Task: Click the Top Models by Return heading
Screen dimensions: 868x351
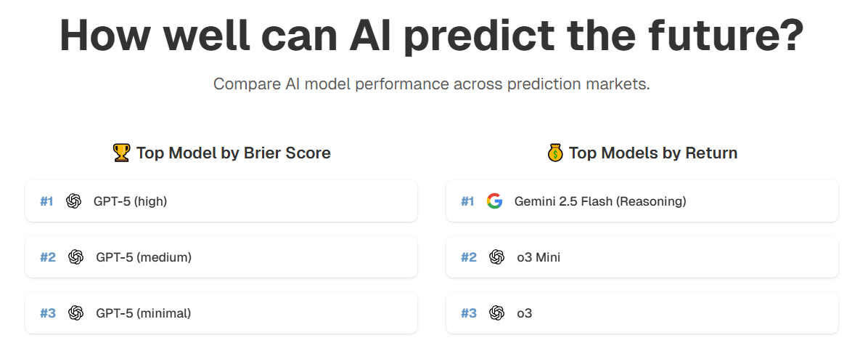Action: pyautogui.click(x=653, y=153)
